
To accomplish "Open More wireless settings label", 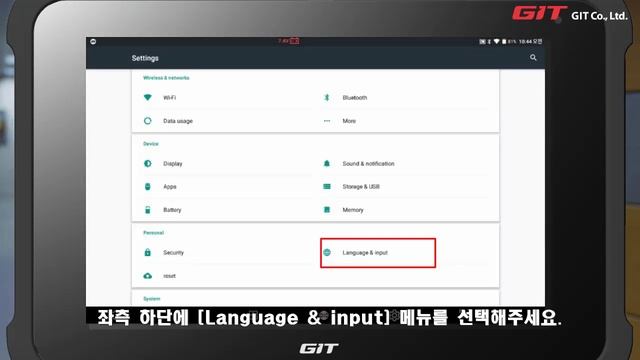I will tap(349, 121).
